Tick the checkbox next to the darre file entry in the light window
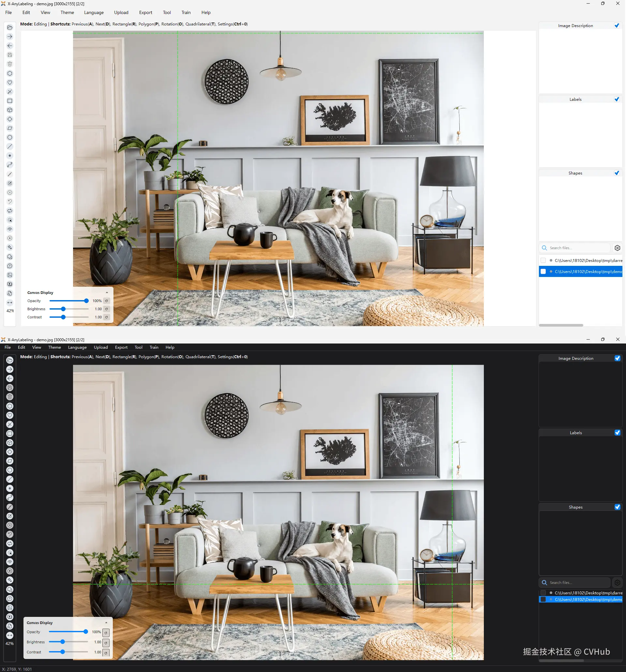Image resolution: width=626 pixels, height=672 pixels. coord(543,260)
